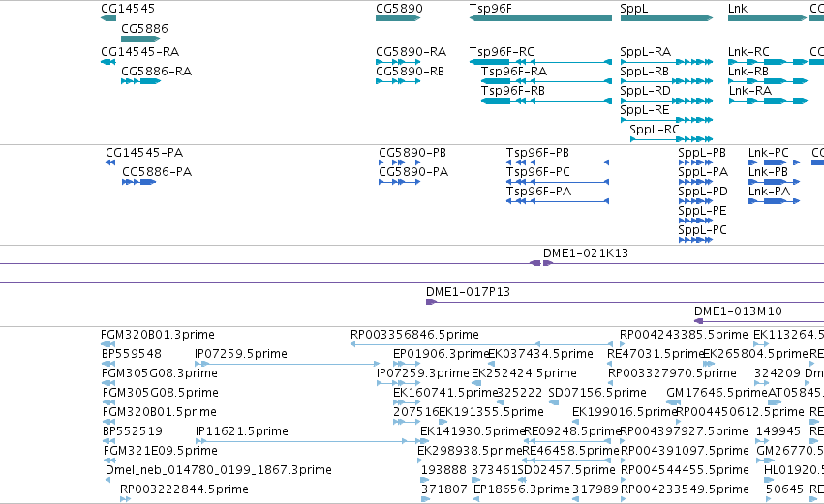Image resolution: width=824 pixels, height=504 pixels.
Task: Select the RP003222844.5prime EST label
Action: click(x=184, y=490)
